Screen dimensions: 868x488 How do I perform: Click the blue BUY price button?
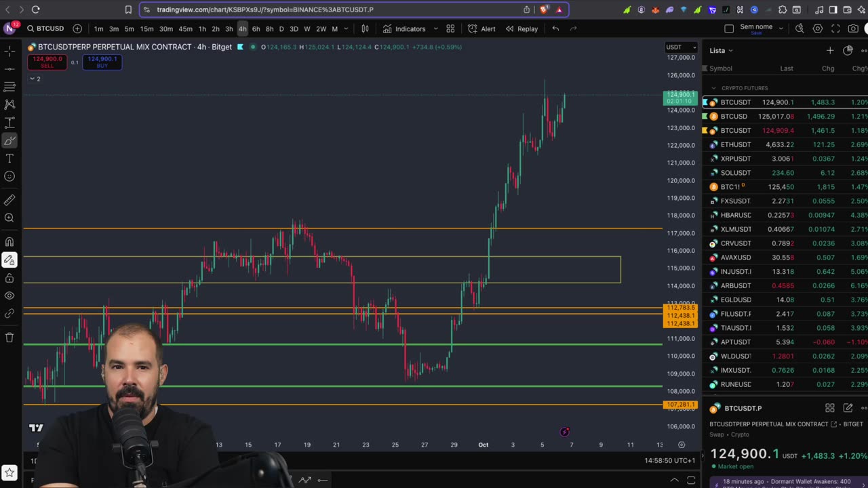102,62
